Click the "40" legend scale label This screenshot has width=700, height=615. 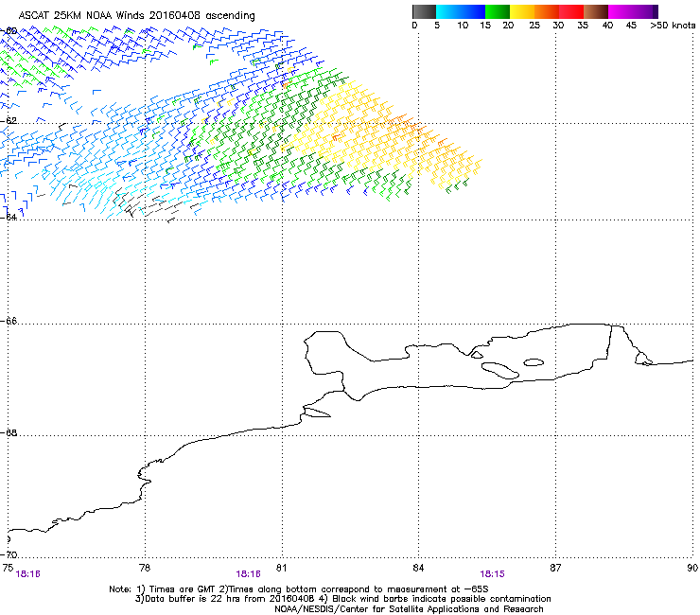coord(607,26)
